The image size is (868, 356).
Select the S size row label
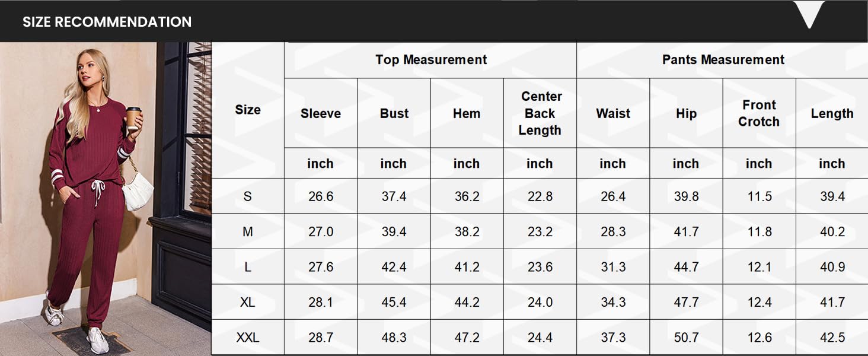(248, 196)
